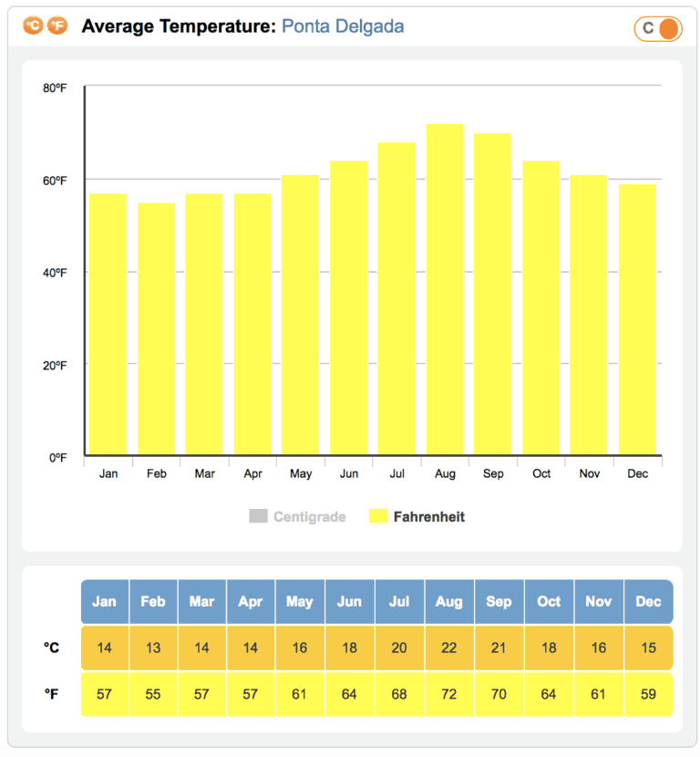
Task: Toggle the Fahrenheit series in legend
Action: pos(428,517)
